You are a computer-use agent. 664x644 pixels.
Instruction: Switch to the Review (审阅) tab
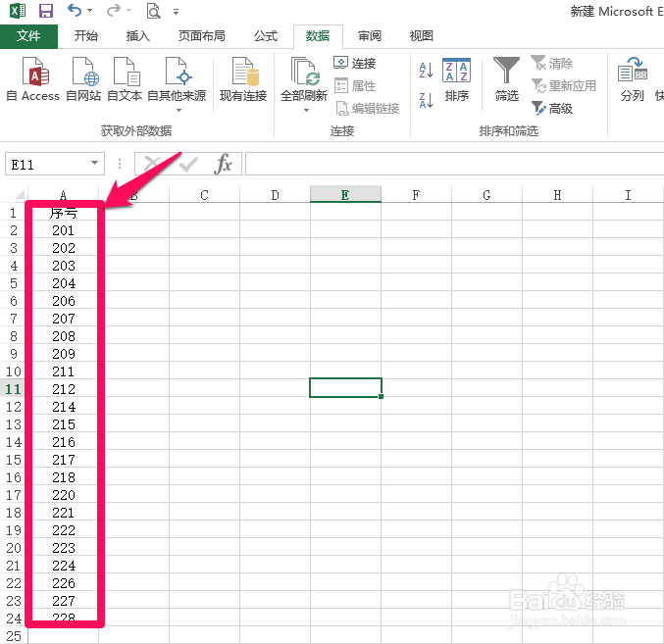(370, 36)
